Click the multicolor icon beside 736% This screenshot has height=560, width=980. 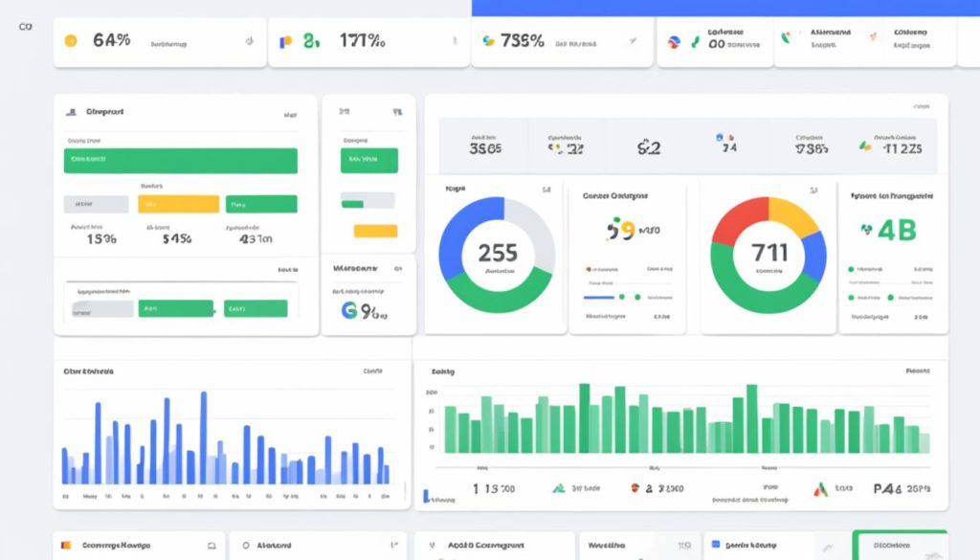coord(488,41)
